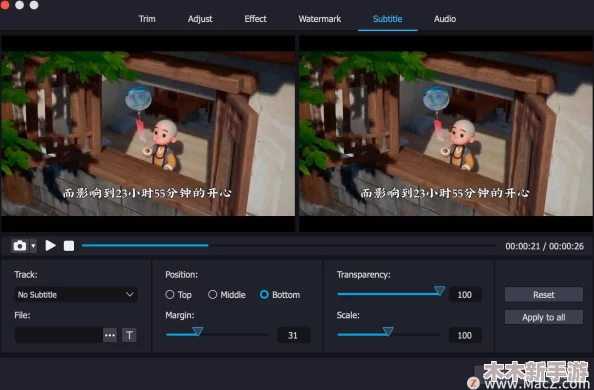Screen dimensions: 594x390
Task: Click the Reset button
Action: [x=544, y=294]
